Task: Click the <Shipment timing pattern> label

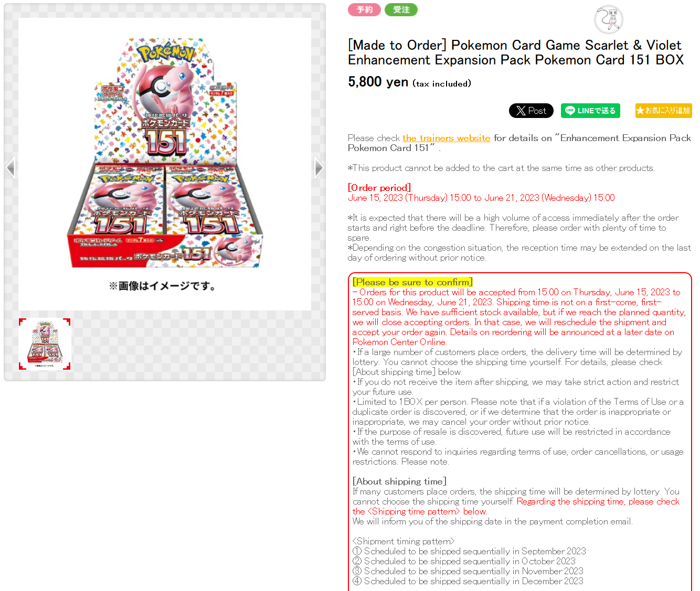Action: pos(404,541)
